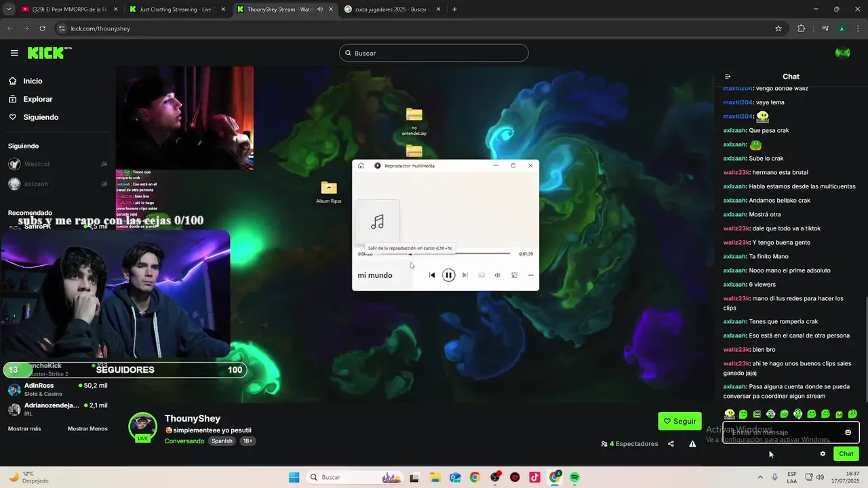The image size is (868, 488).
Task: Open Westcol in the following list
Action: point(58,164)
